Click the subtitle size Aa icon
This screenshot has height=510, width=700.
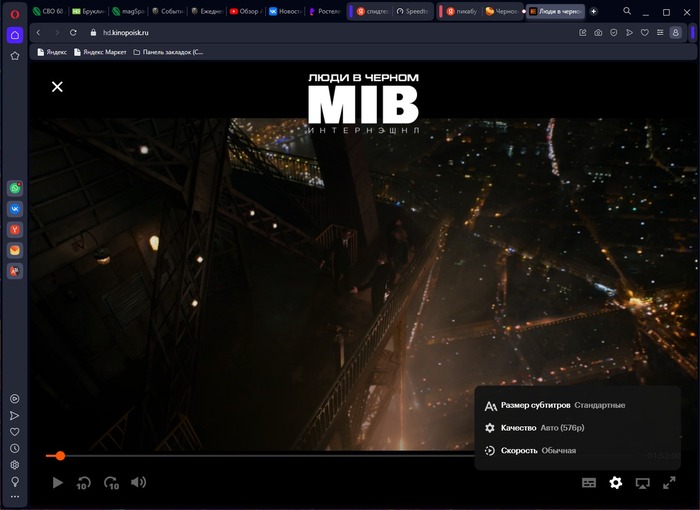490,406
